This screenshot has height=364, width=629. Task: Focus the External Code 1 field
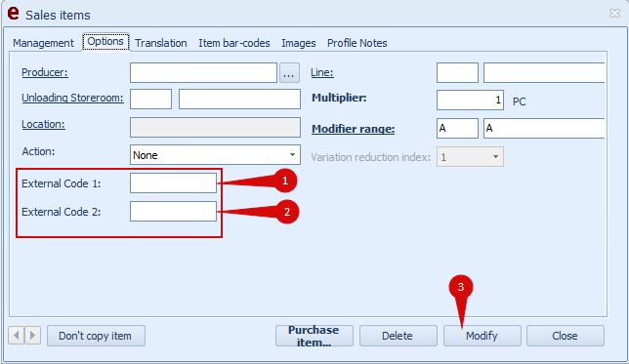click(x=173, y=182)
